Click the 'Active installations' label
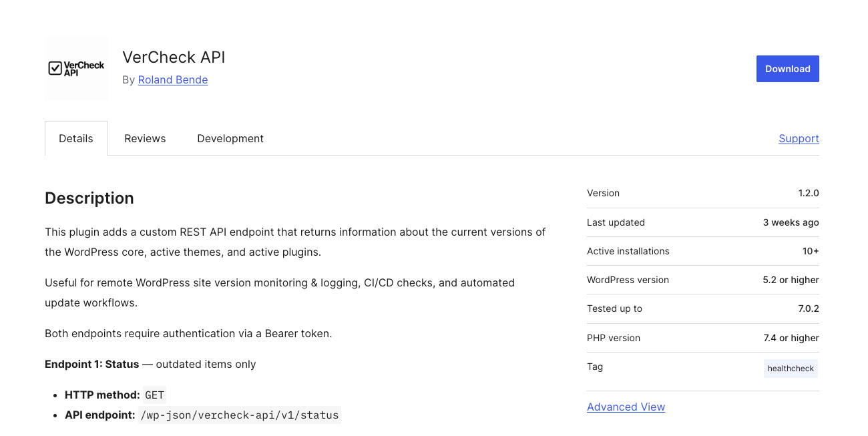The width and height of the screenshot is (868, 436). [628, 251]
